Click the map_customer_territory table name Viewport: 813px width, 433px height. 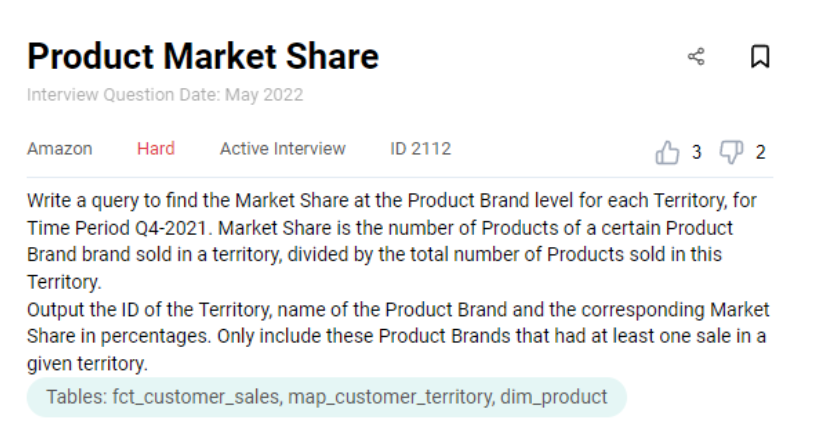(x=388, y=397)
